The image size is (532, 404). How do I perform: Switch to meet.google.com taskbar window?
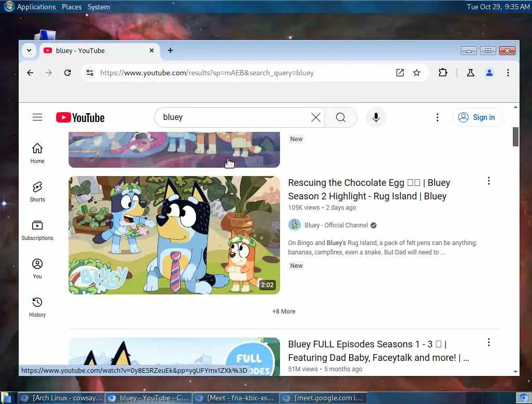pos(323,398)
